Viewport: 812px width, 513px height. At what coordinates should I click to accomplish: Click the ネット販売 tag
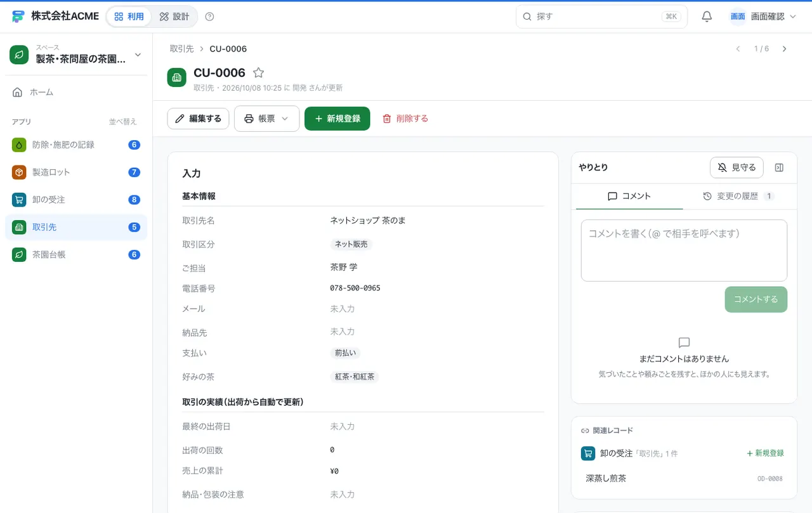point(351,244)
